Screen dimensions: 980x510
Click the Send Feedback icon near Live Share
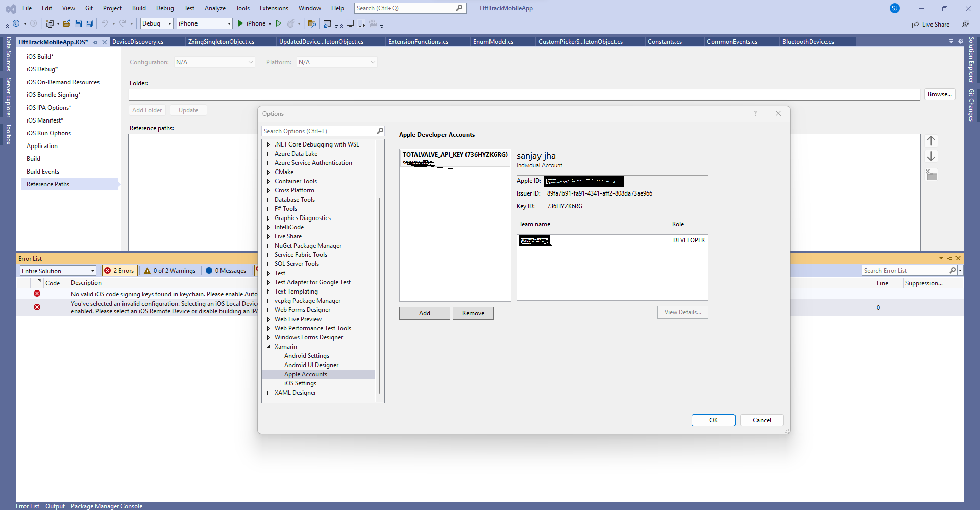(x=966, y=23)
